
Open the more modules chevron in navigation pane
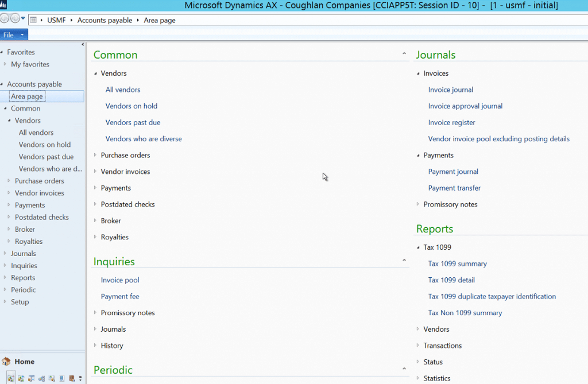80,378
